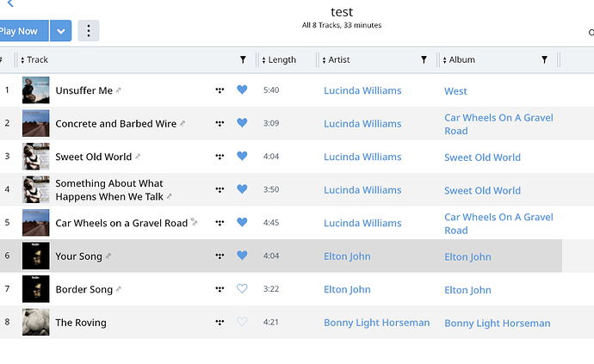
Task: Favorite The Roving with the heart
Action: click(x=242, y=322)
